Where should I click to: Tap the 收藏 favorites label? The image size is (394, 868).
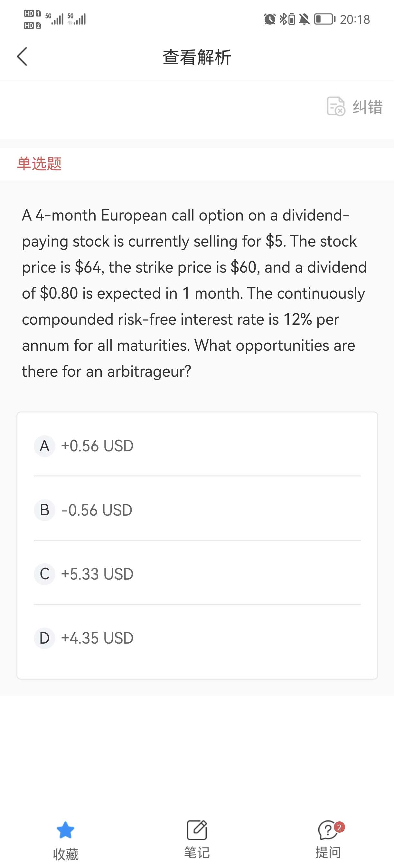[66, 854]
